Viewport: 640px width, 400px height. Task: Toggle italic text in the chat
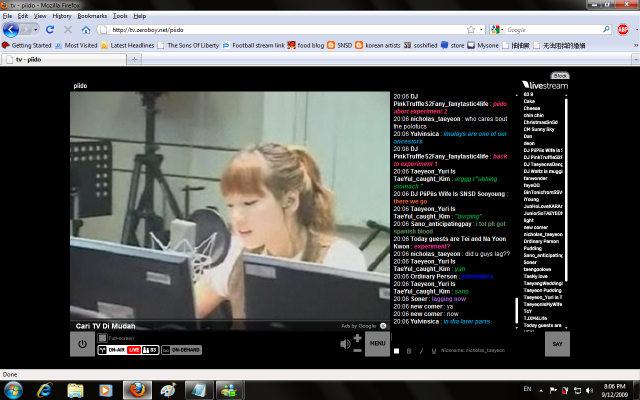[420, 351]
